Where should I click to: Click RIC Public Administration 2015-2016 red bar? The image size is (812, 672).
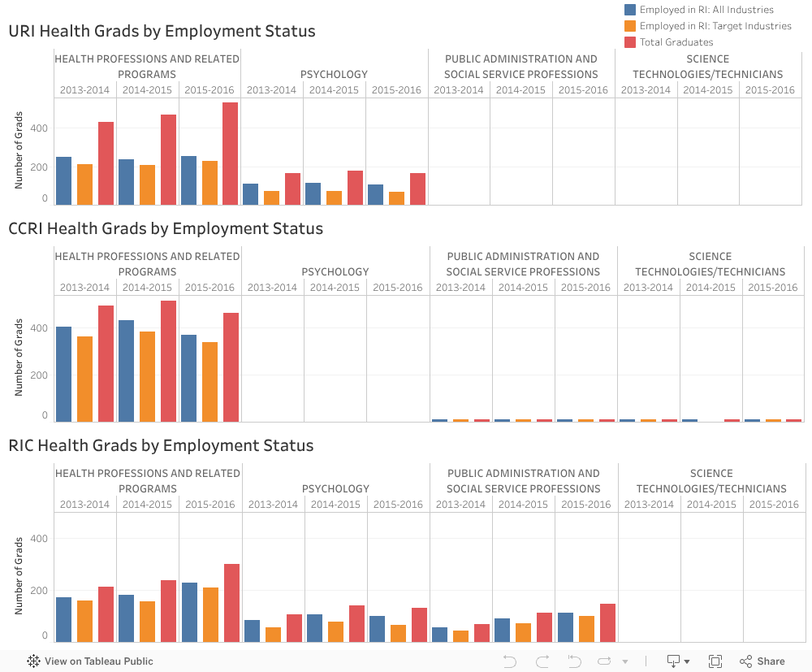click(x=608, y=622)
